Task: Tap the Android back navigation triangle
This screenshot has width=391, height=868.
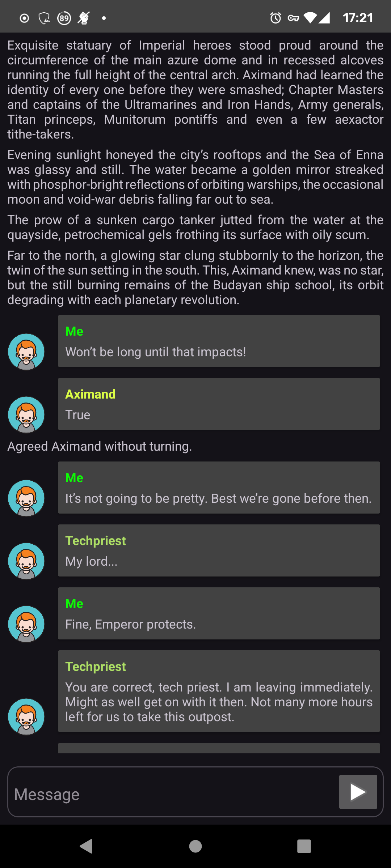Action: tap(87, 846)
